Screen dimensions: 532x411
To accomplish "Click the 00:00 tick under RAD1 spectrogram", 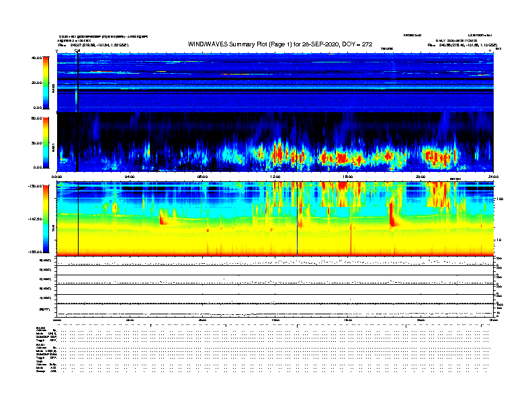I will [x=56, y=177].
